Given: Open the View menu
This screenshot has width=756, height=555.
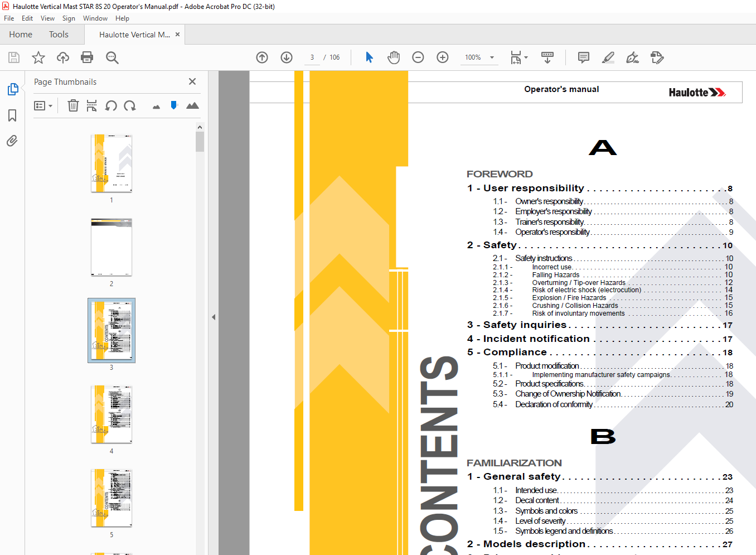Looking at the screenshot, I should (x=47, y=18).
